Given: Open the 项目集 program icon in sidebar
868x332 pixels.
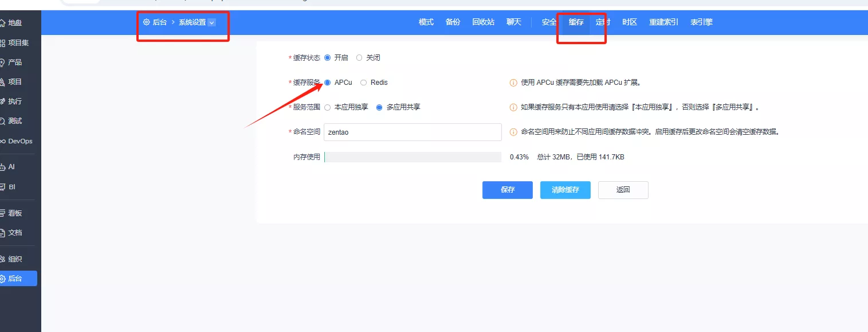Looking at the screenshot, I should click(x=2, y=43).
